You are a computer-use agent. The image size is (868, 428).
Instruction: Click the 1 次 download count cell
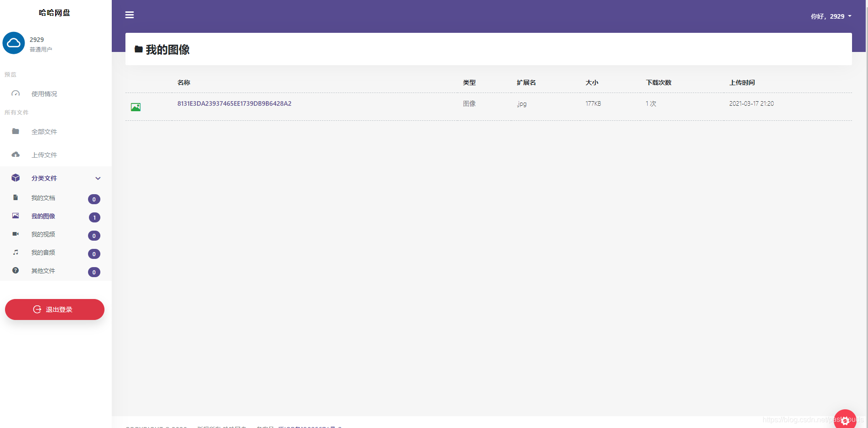point(651,103)
